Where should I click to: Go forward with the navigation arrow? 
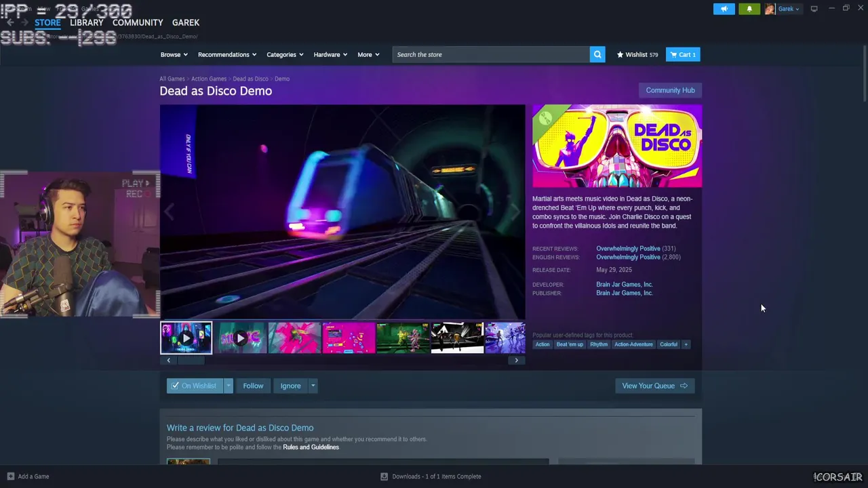click(25, 23)
